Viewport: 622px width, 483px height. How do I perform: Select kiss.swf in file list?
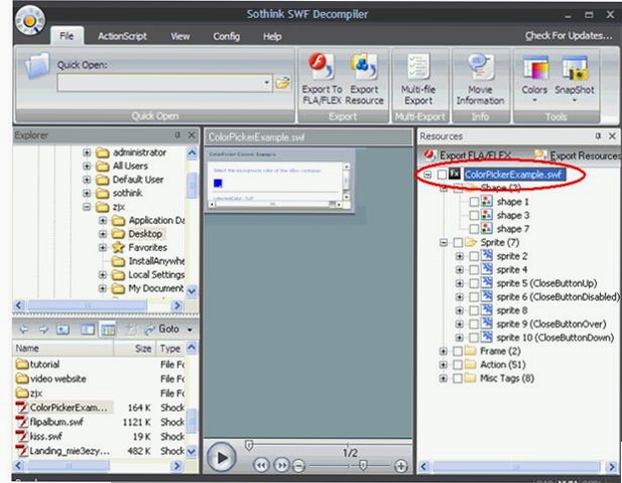tap(46, 436)
